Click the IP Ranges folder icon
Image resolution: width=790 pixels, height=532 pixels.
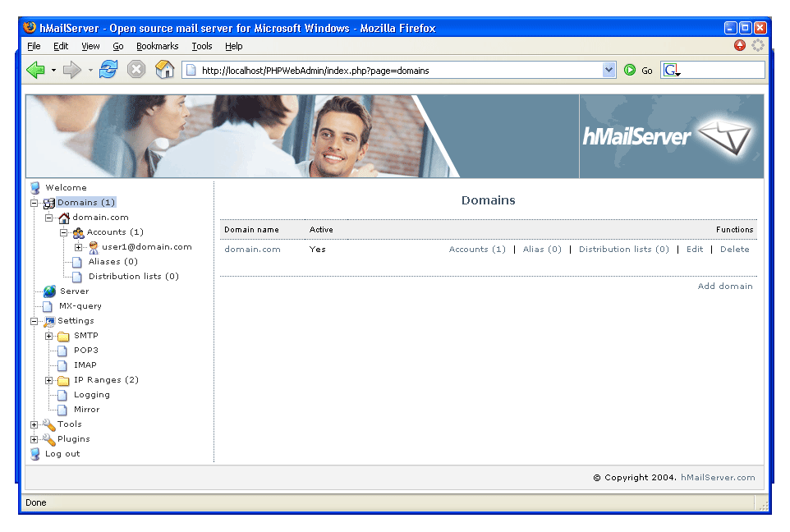point(63,380)
